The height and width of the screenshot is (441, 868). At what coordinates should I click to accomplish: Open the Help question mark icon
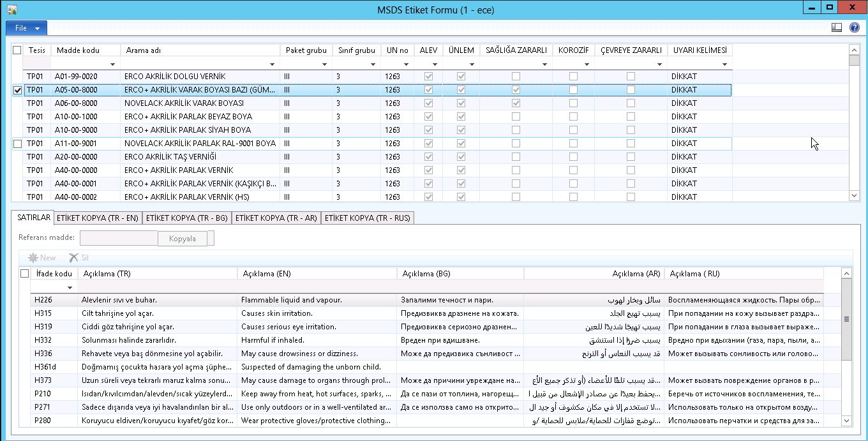855,27
